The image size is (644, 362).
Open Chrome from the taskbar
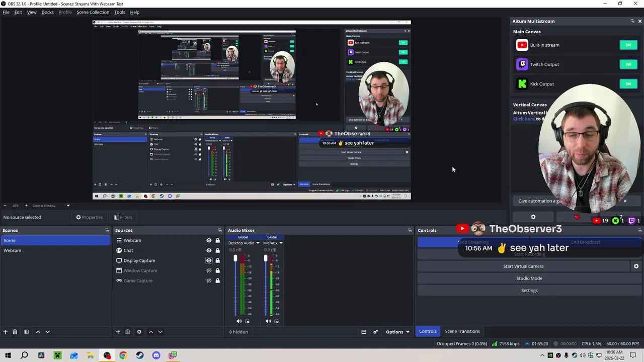pyautogui.click(x=123, y=355)
